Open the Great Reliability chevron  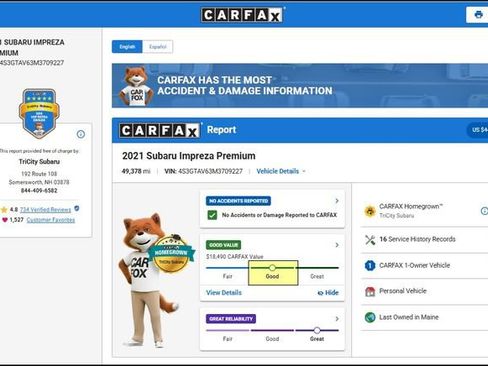tap(337, 319)
